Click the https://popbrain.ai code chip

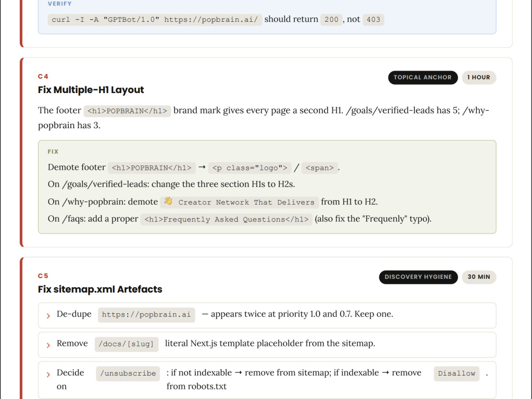(146, 315)
